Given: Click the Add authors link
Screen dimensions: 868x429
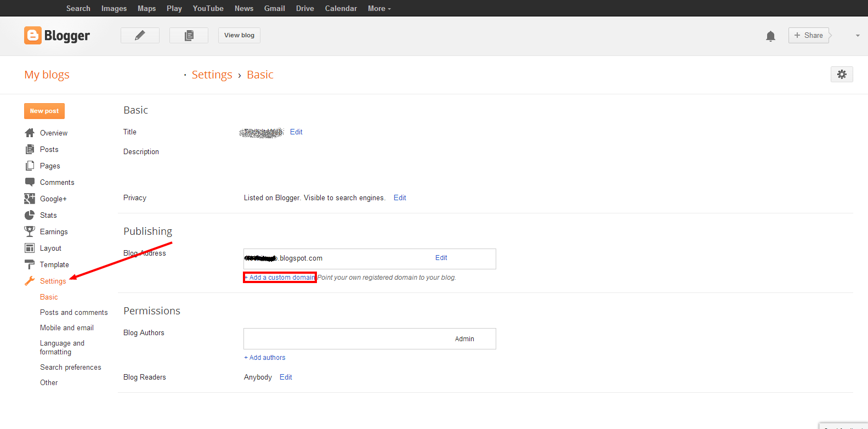Looking at the screenshot, I should tap(265, 358).
